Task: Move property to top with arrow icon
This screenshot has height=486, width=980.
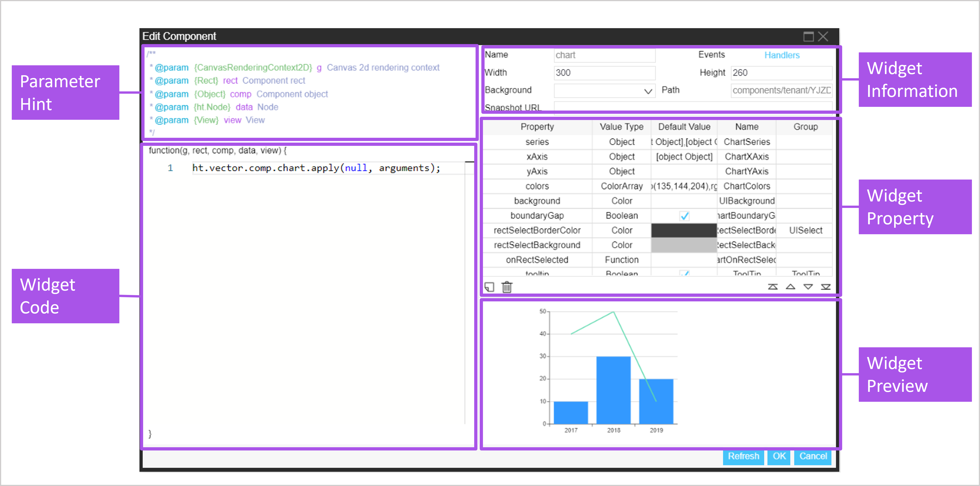Action: coord(773,287)
